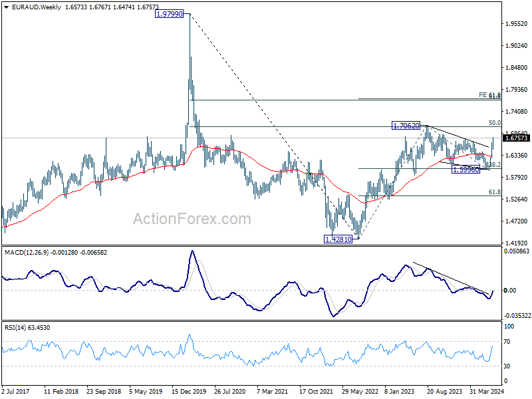The width and height of the screenshot is (532, 399).
Task: Click the 50.0 Fibonacci retracement label
Action: (x=495, y=123)
